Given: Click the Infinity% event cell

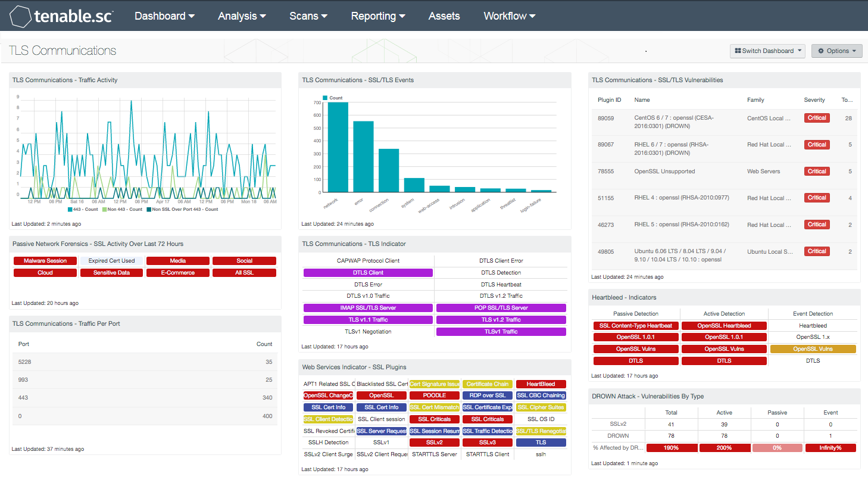Looking at the screenshot, I should 830,448.
